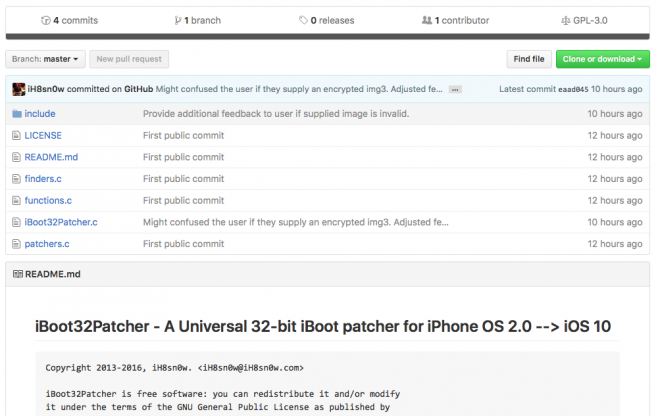This screenshot has width=660, height=416.
Task: Click the Find file button
Action: point(529,59)
